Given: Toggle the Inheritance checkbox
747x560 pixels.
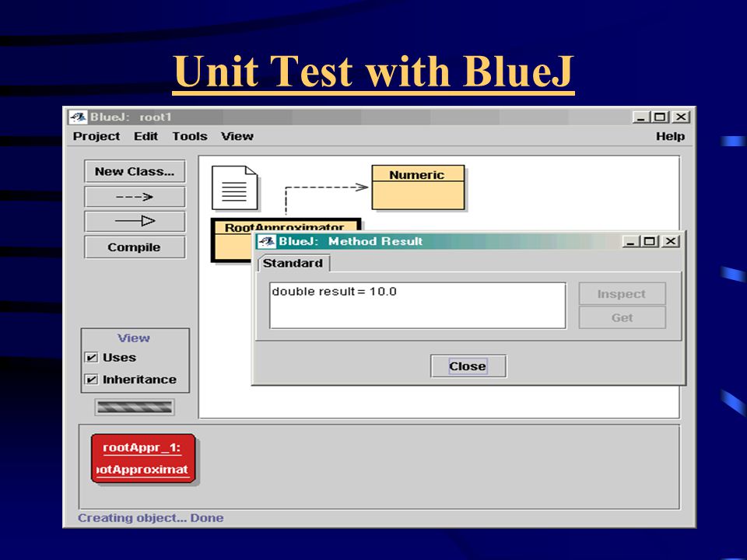Looking at the screenshot, I should (91, 379).
